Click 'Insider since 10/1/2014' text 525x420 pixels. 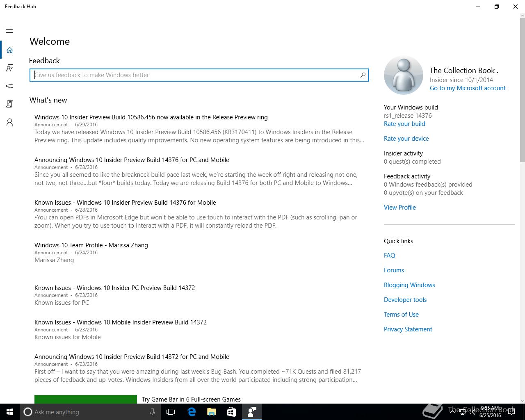461,80
